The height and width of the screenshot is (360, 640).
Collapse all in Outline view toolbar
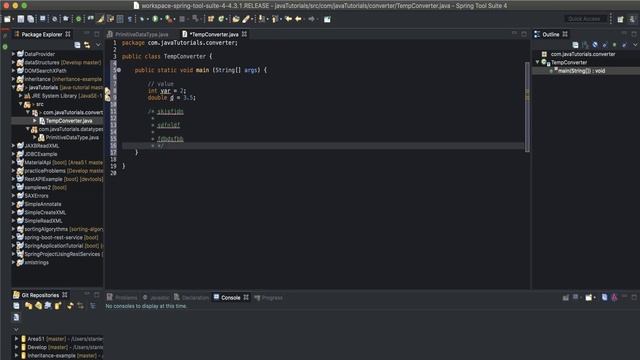[576, 45]
